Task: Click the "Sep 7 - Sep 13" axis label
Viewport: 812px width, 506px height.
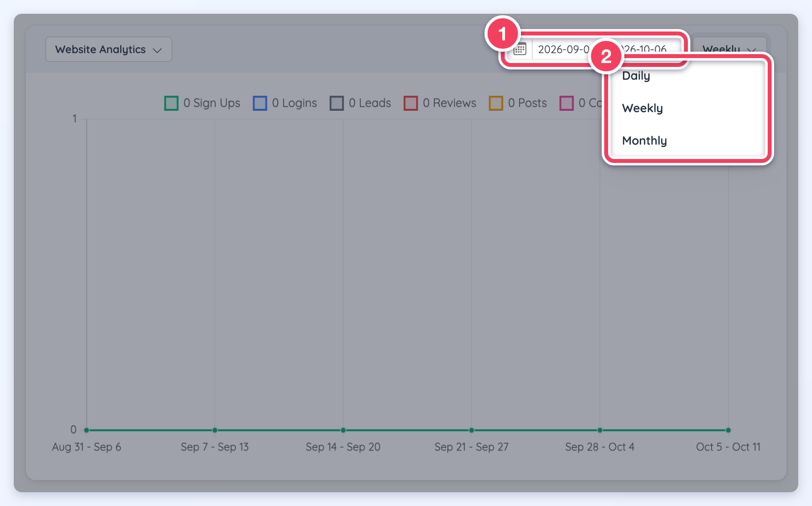Action: pos(215,447)
